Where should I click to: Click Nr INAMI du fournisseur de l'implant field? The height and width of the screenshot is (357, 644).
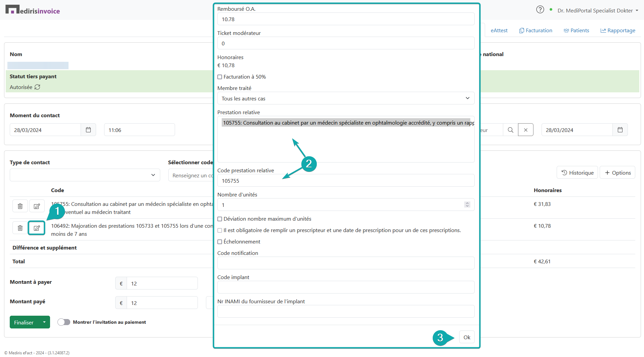346,311
